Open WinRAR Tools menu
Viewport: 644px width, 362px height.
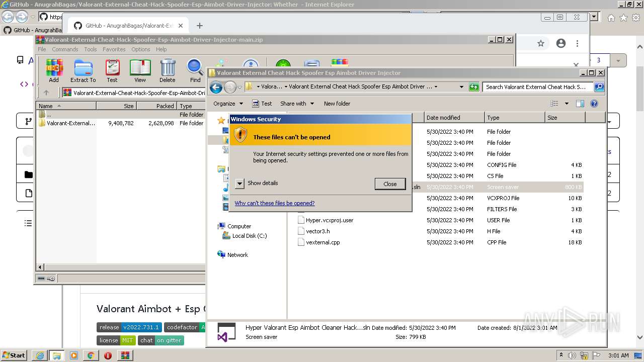coord(91,49)
